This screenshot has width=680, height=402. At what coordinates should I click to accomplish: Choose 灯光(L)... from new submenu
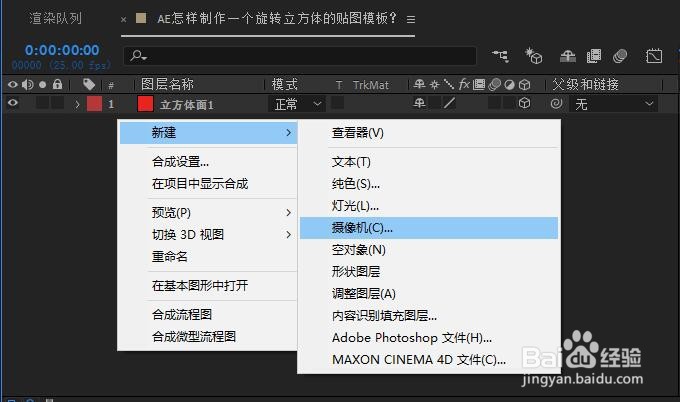click(x=429, y=206)
